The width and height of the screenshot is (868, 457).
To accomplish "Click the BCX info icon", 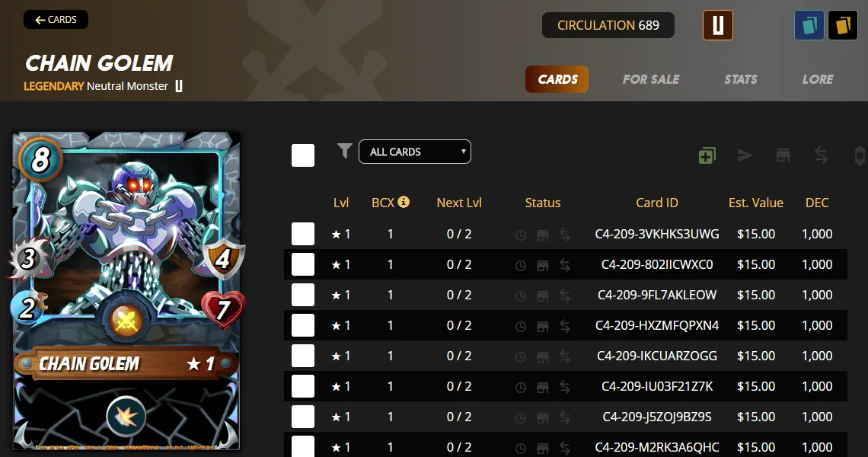I will coord(404,202).
